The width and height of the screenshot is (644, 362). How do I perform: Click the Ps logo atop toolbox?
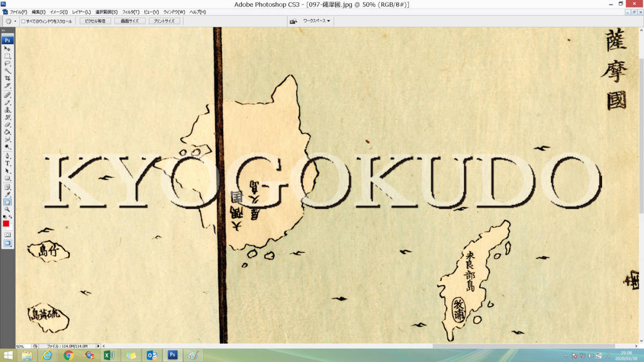[x=8, y=40]
